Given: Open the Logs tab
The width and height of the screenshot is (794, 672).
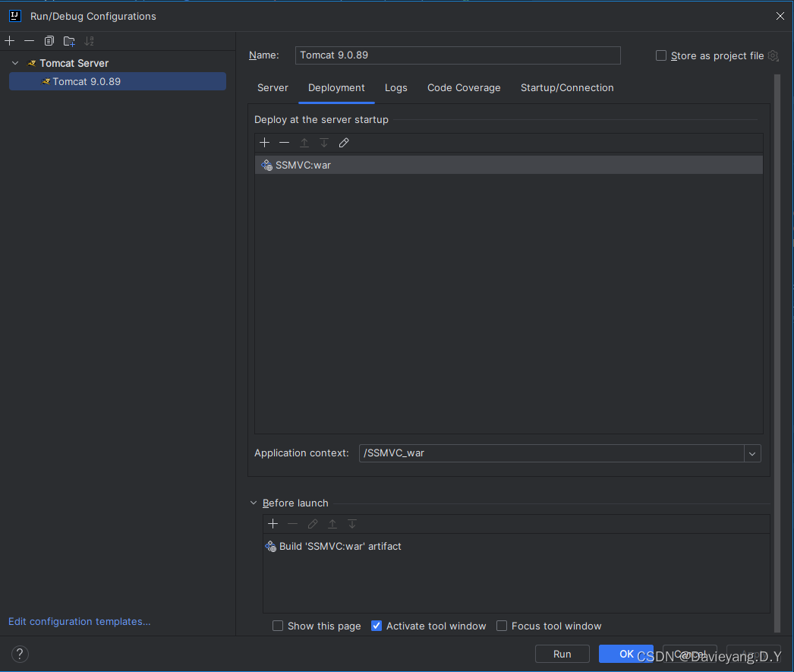Looking at the screenshot, I should coord(396,87).
